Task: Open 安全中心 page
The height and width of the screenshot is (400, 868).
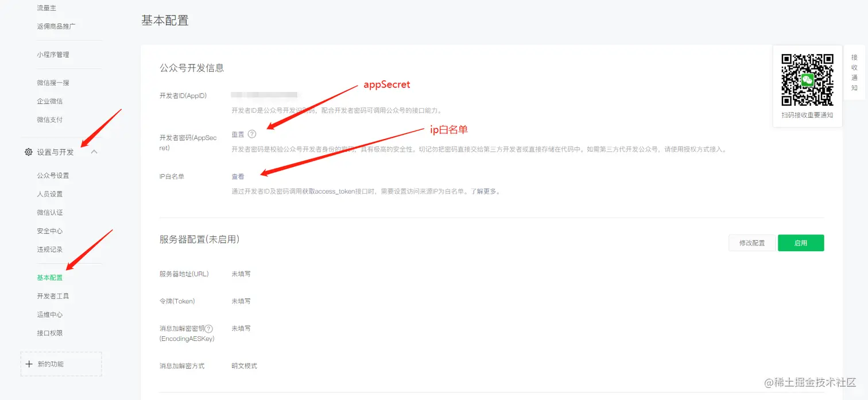Action: [50, 231]
